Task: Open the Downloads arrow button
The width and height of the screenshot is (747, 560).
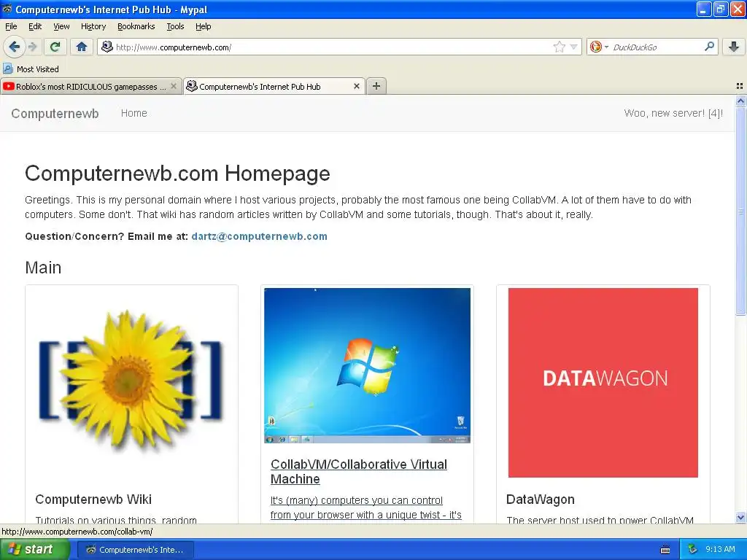Action: [x=734, y=47]
